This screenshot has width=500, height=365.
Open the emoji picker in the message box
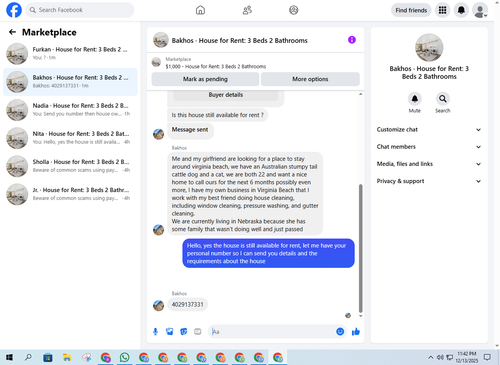[340, 332]
